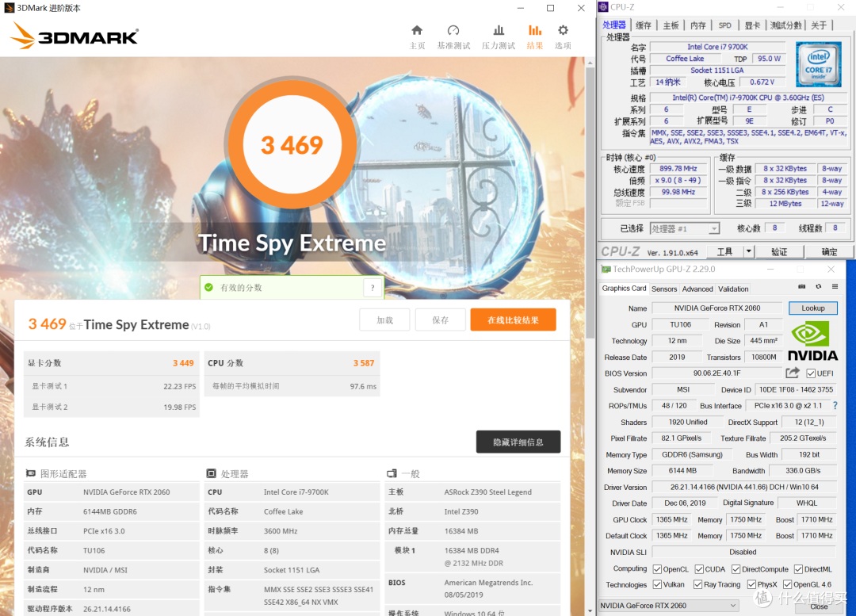Click the 3469 score circle

[292, 145]
